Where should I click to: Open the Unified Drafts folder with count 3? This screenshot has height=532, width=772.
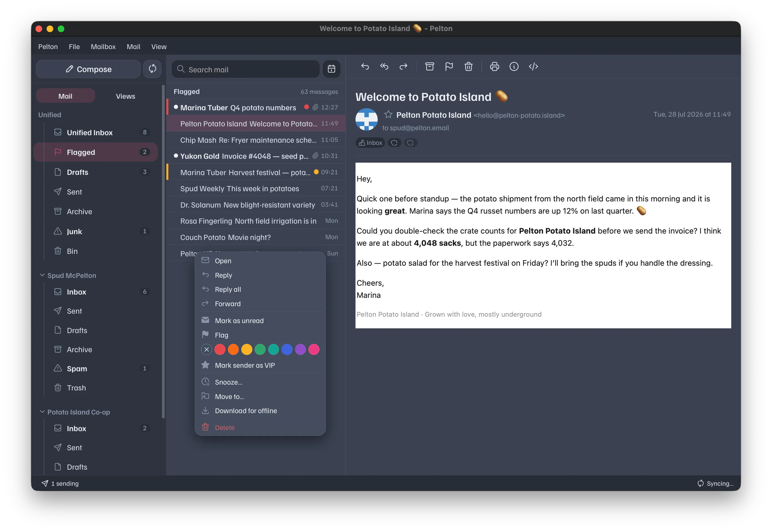pyautogui.click(x=96, y=172)
